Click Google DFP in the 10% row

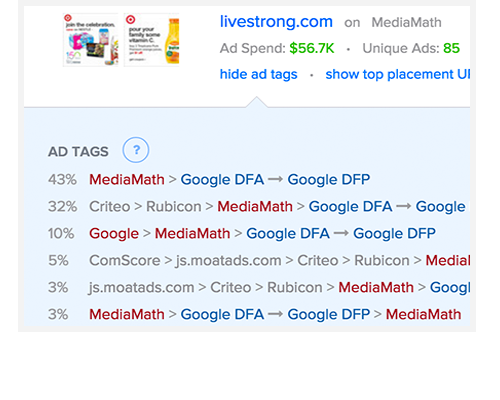pos(394,234)
